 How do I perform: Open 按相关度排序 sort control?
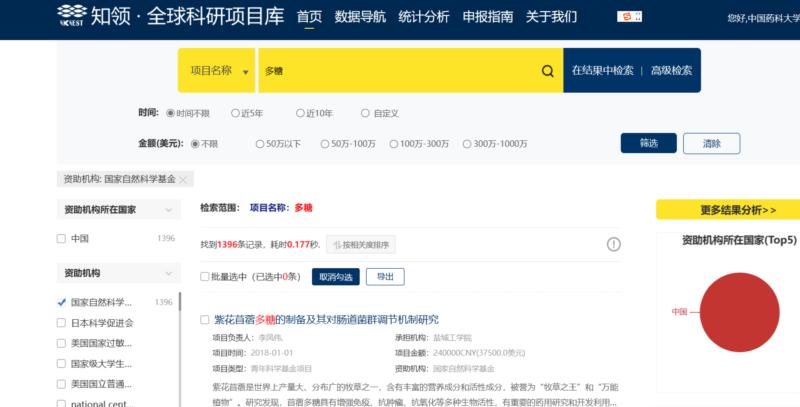[x=361, y=245]
